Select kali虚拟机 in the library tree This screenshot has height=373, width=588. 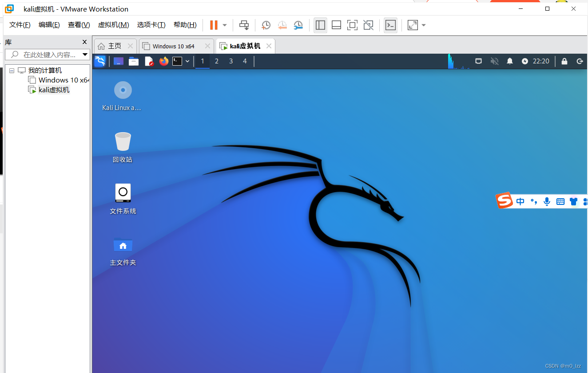pos(54,90)
